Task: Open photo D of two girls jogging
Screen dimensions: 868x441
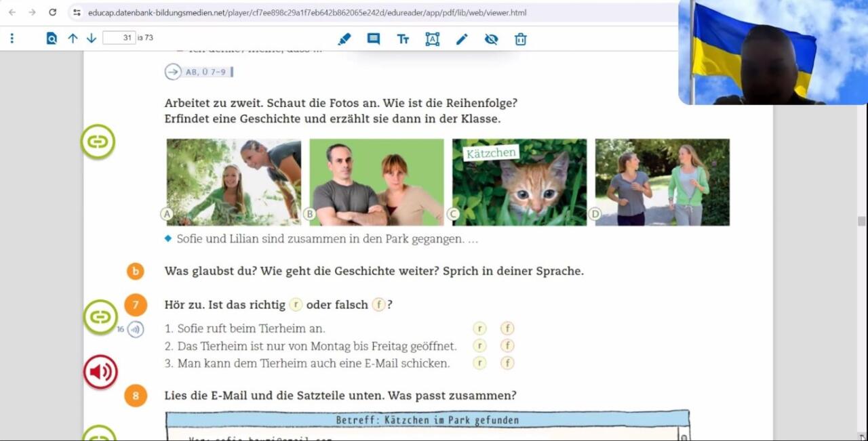Action: click(x=663, y=182)
